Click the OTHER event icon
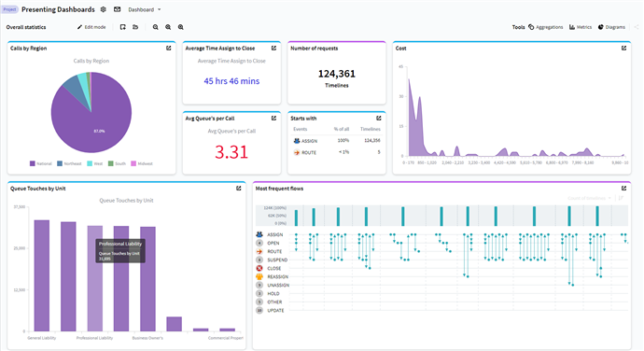The image size is (644, 351). pyautogui.click(x=259, y=302)
